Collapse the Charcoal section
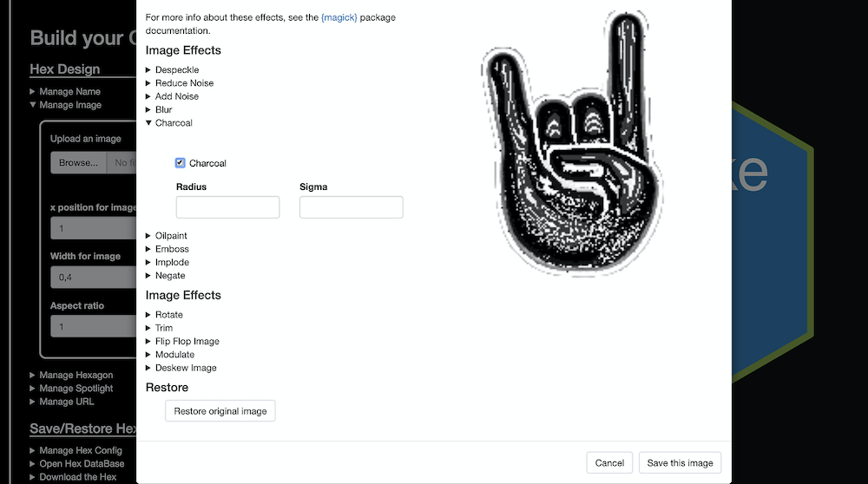This screenshot has height=484, width=868. pyautogui.click(x=173, y=123)
